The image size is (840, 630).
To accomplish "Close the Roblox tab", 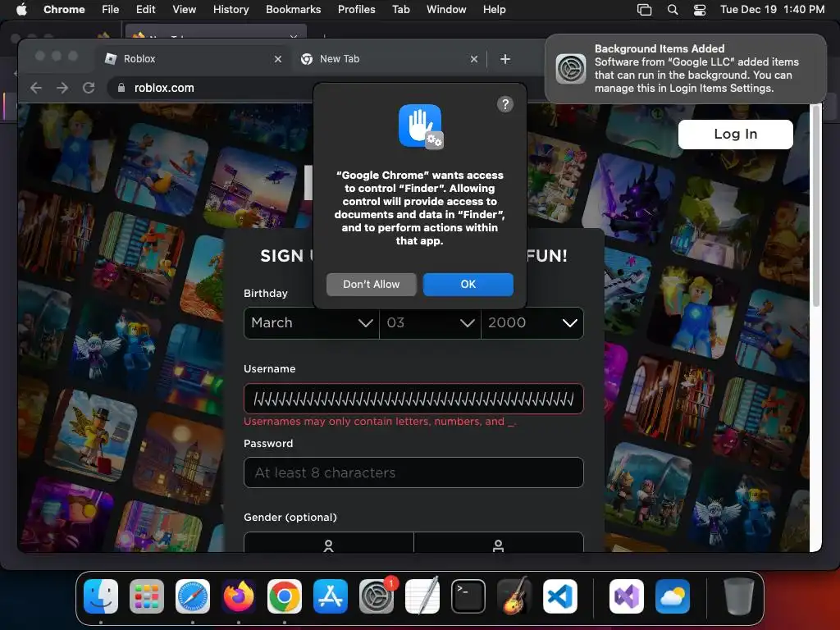I will tap(277, 59).
